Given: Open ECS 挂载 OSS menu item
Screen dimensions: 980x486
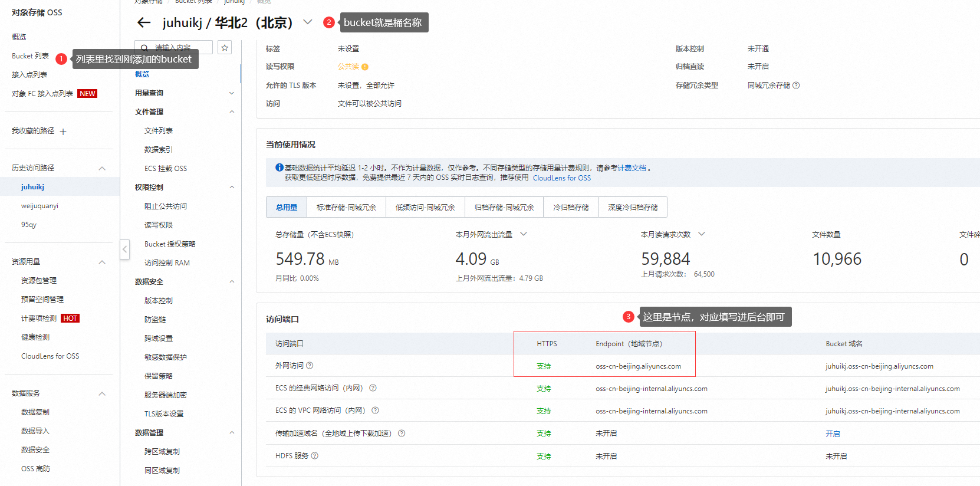Looking at the screenshot, I should [166, 169].
